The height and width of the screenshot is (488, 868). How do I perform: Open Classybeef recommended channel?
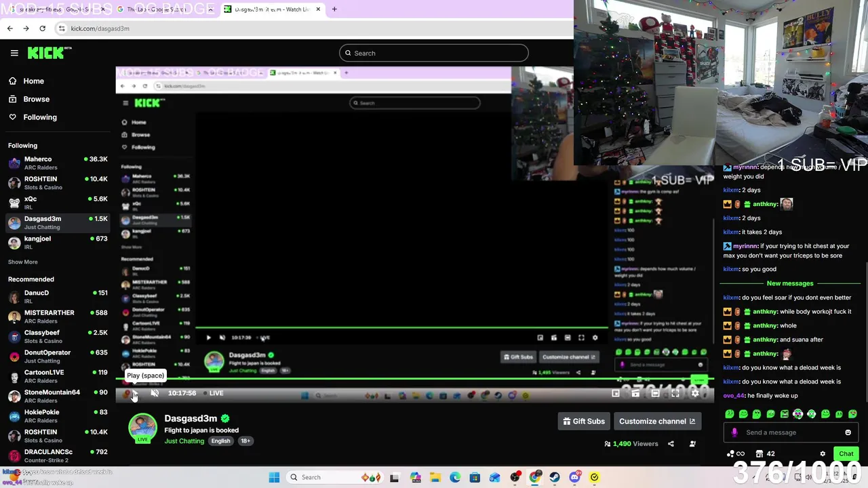point(58,337)
